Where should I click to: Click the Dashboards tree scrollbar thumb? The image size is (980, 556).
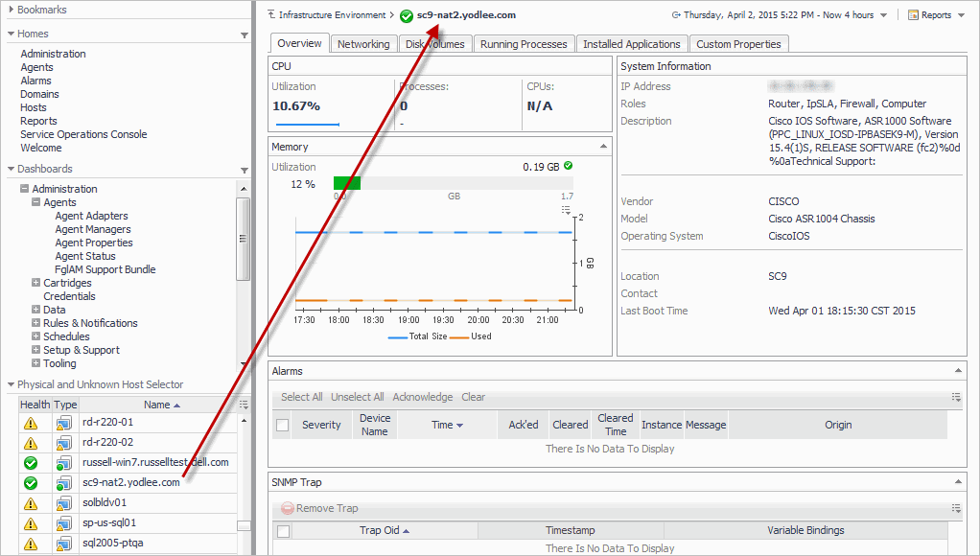[x=244, y=239]
